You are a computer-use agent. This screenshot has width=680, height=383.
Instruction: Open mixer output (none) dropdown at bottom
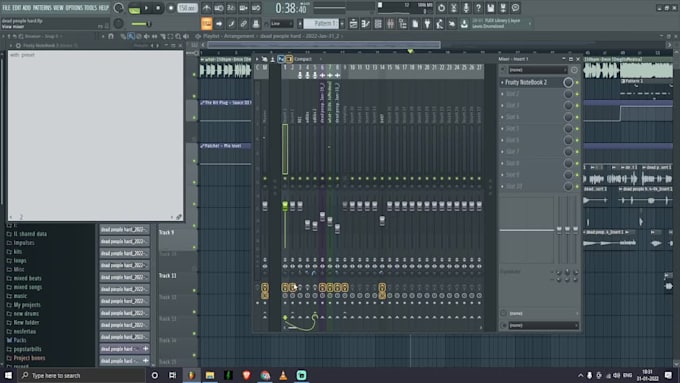(543, 325)
